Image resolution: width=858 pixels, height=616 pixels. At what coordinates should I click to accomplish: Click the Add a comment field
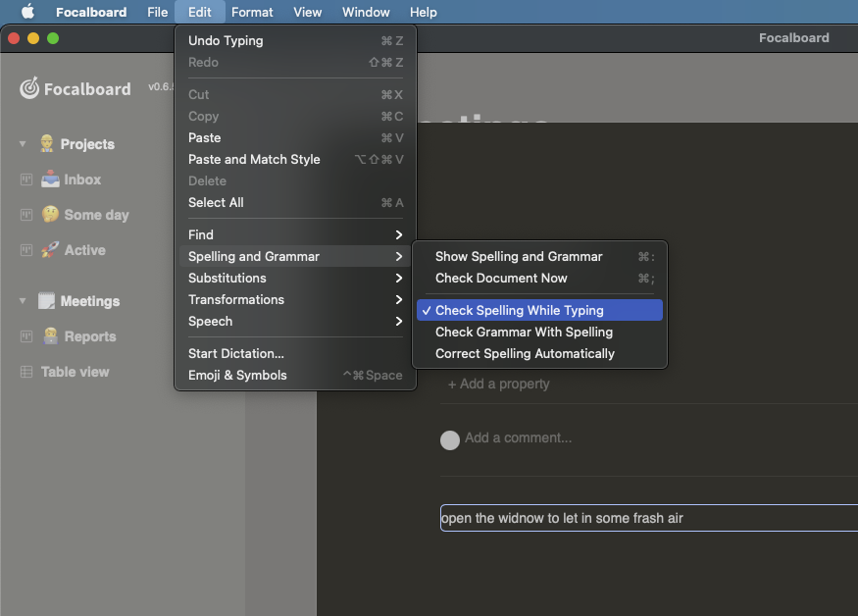click(x=518, y=438)
